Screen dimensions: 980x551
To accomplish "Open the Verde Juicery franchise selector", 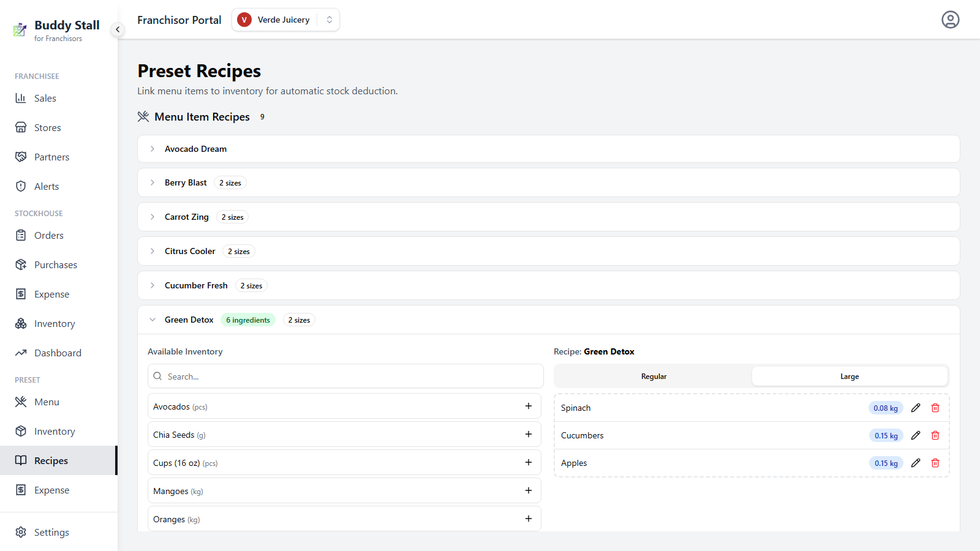I will [x=285, y=20].
